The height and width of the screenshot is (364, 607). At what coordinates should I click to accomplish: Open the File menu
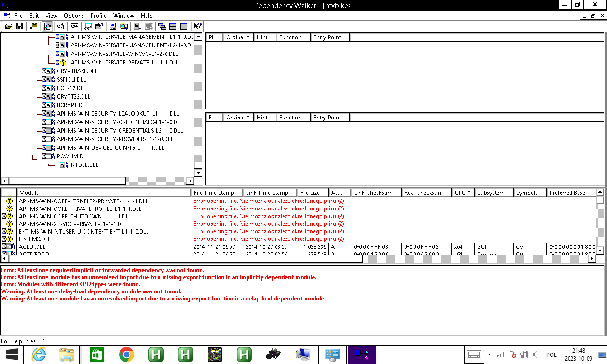pos(18,16)
